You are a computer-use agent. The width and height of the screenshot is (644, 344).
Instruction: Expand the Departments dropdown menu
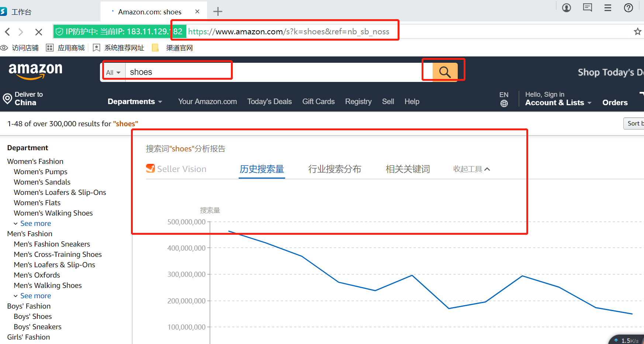135,102
